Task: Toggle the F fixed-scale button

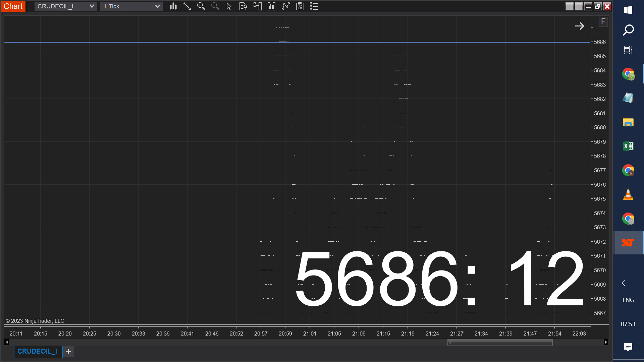Action: 603,22
